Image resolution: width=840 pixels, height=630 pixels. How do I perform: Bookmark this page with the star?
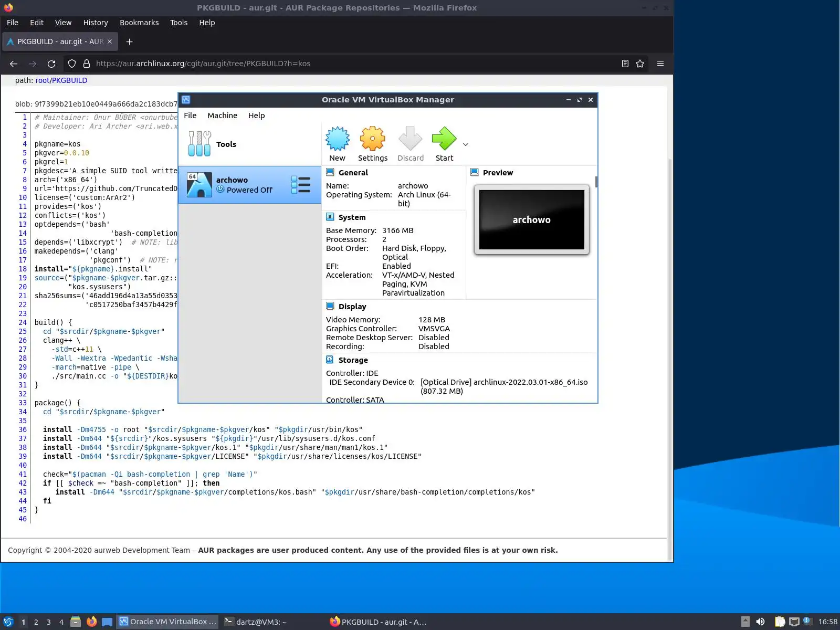point(640,64)
